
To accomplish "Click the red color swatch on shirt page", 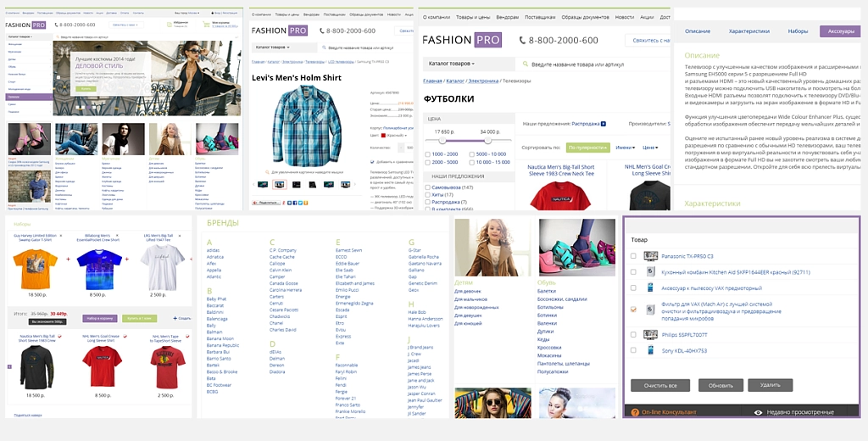I will point(383,135).
